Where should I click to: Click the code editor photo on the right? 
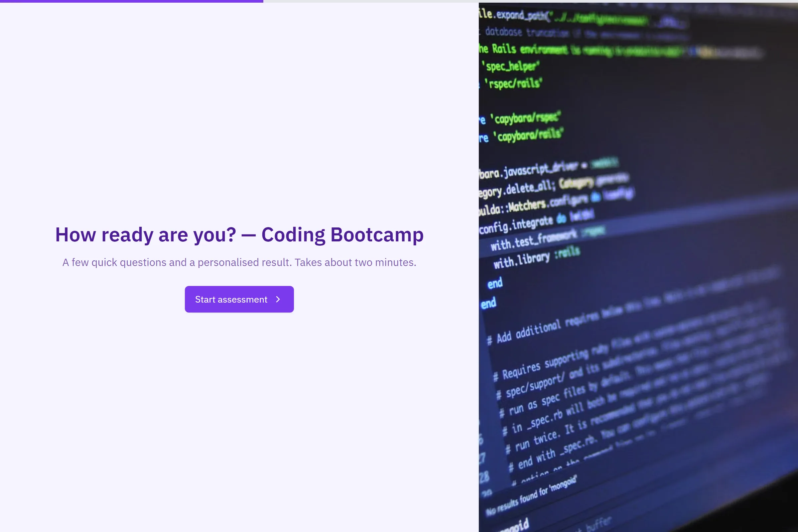(x=638, y=267)
